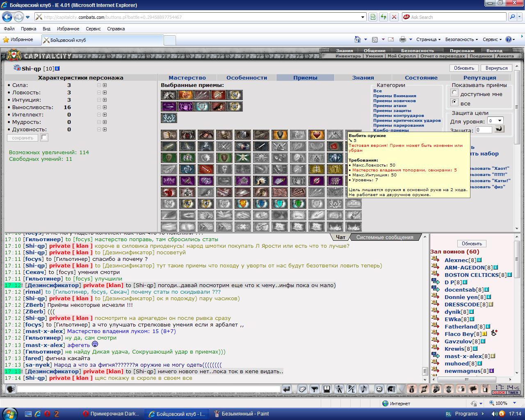This screenshot has width=525, height=420.
Task: Open IE Home page icon
Action: (358, 39)
